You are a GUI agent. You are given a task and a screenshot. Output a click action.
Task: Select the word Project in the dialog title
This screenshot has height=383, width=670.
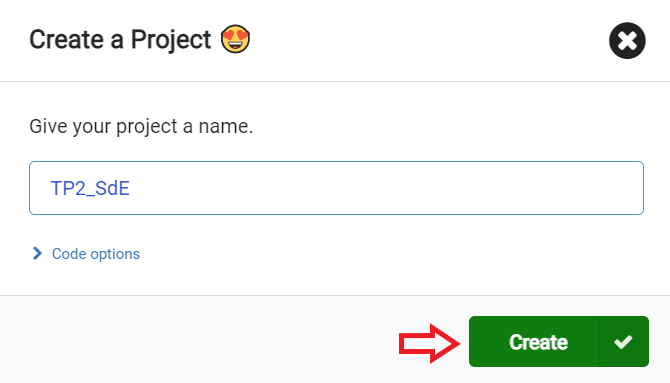(171, 40)
